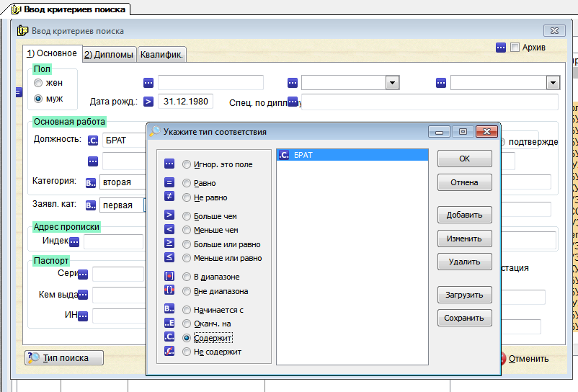Screen dimensions: 578x392
Task: Click the equals sign icon beside Равно
Action: pos(169,183)
